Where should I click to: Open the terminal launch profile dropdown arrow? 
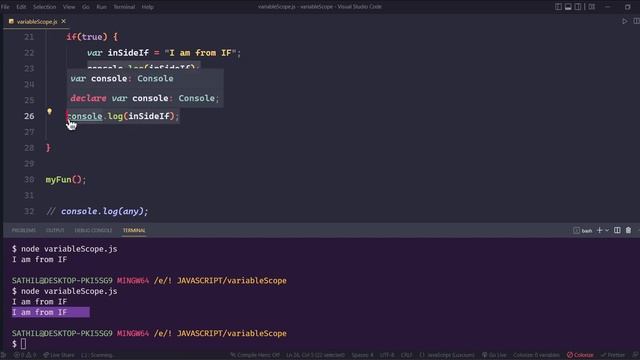607,231
